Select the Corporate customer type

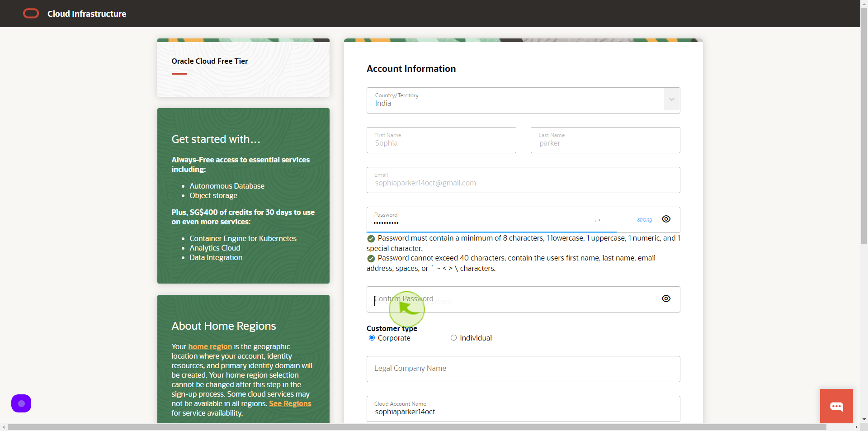pyautogui.click(x=372, y=338)
